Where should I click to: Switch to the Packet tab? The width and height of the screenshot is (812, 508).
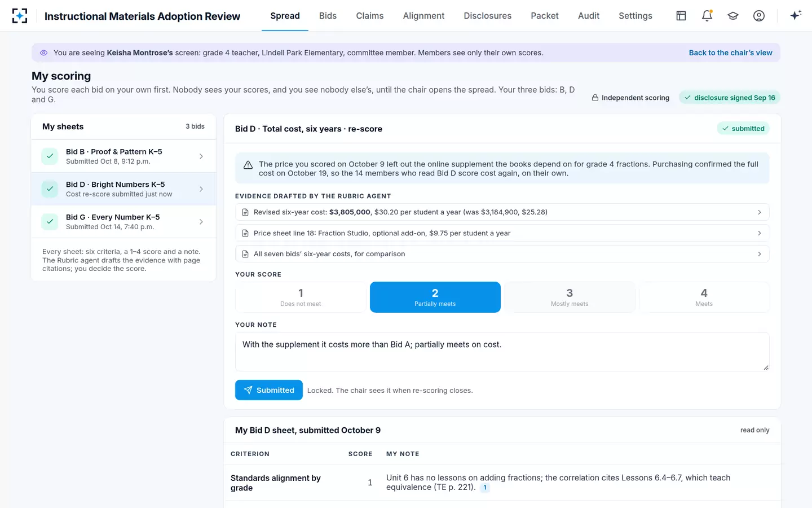(545, 16)
